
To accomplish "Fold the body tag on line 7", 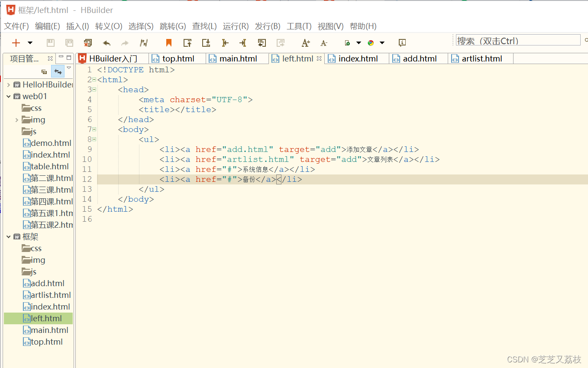I will (x=94, y=129).
